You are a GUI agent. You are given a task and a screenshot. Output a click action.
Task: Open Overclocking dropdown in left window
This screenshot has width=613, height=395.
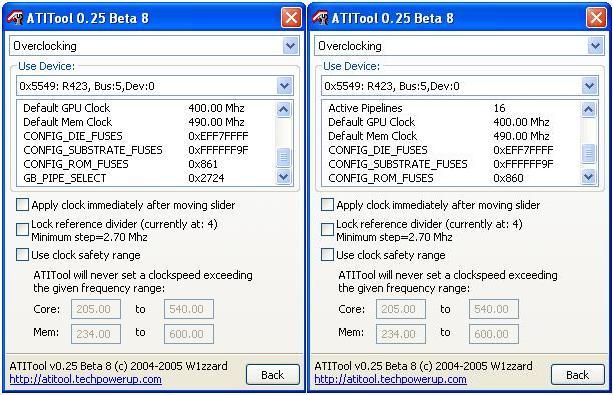tap(290, 46)
